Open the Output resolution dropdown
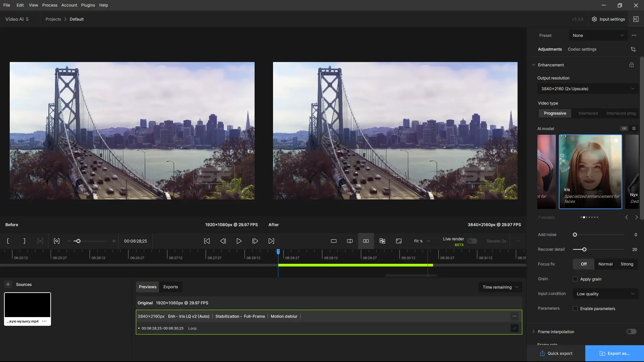644x362 pixels. (588, 89)
